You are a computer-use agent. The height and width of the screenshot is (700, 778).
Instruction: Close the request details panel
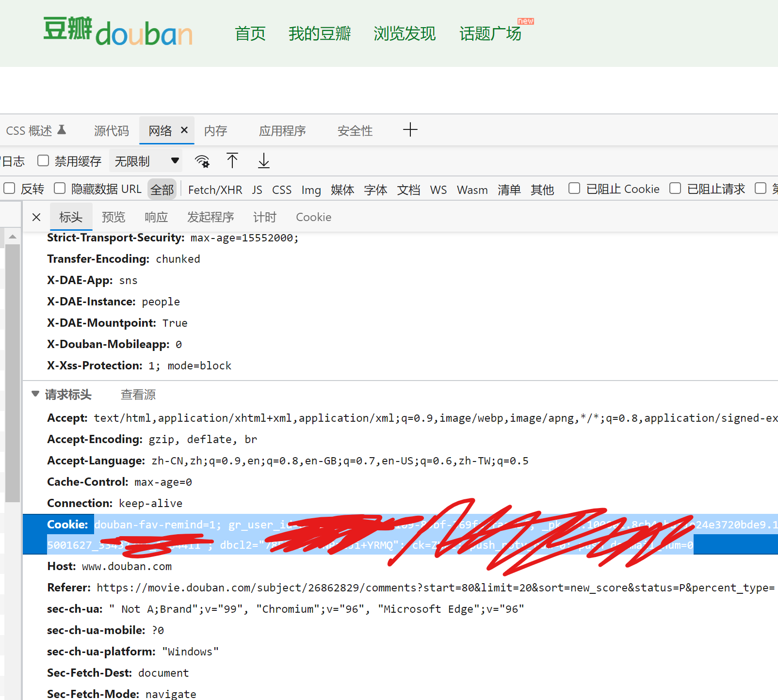click(36, 217)
